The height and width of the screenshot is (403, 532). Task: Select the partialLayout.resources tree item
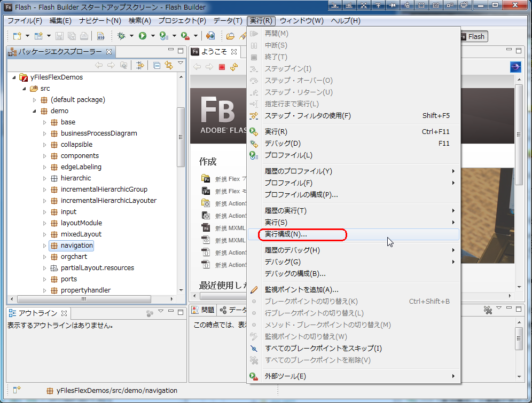(x=97, y=268)
